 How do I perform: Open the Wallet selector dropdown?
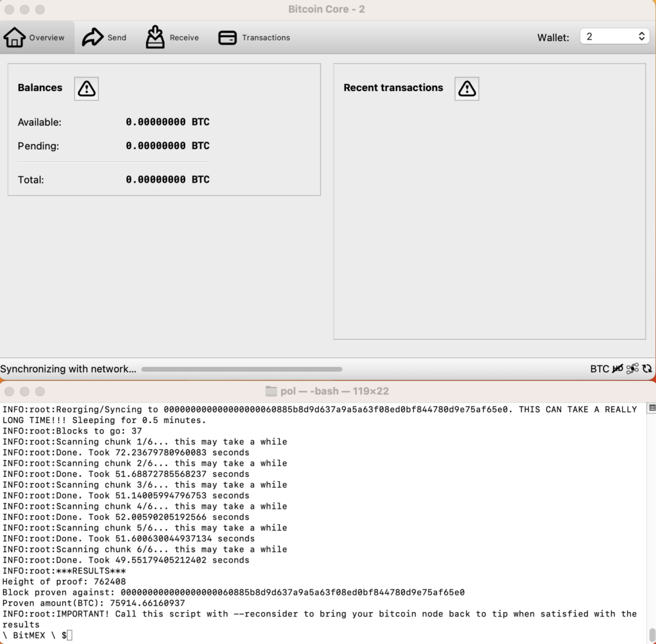click(614, 37)
